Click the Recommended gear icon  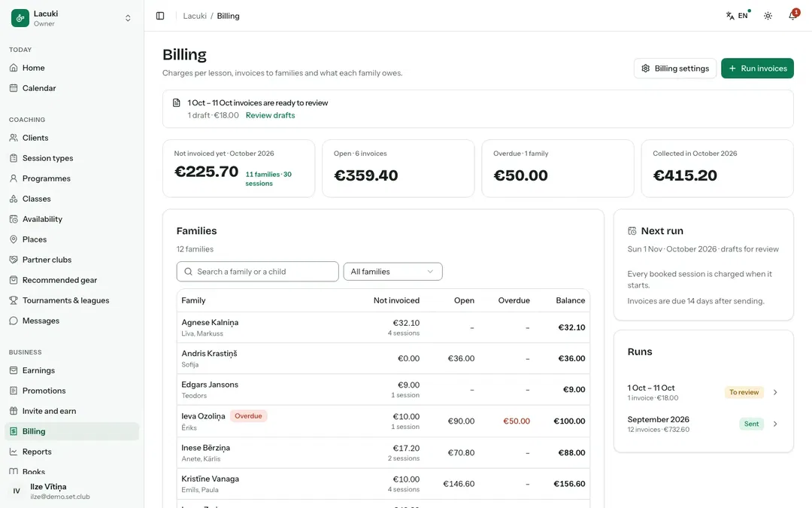pyautogui.click(x=14, y=280)
